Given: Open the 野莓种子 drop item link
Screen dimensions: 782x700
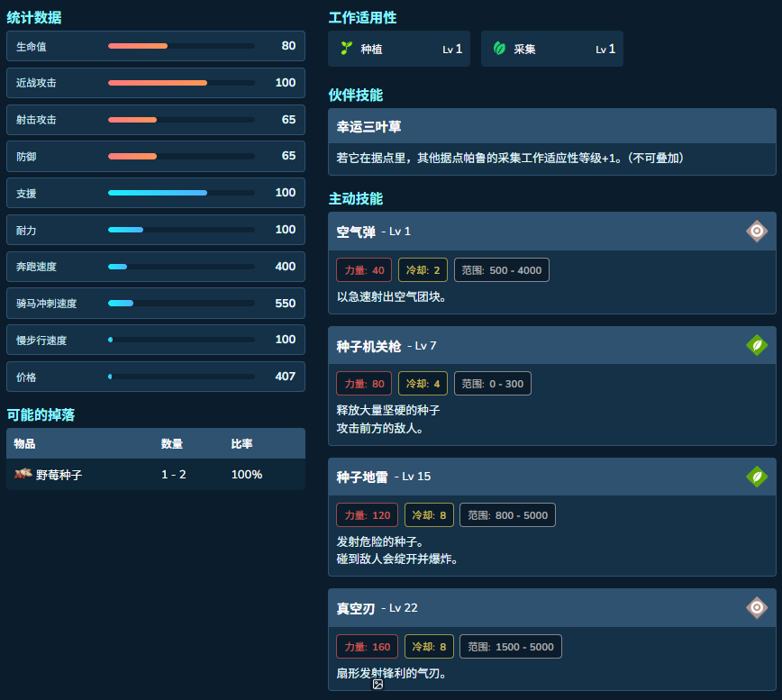Looking at the screenshot, I should [x=59, y=475].
